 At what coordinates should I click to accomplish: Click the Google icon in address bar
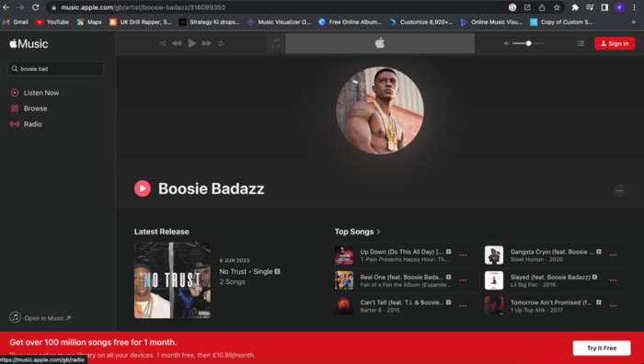[512, 7]
